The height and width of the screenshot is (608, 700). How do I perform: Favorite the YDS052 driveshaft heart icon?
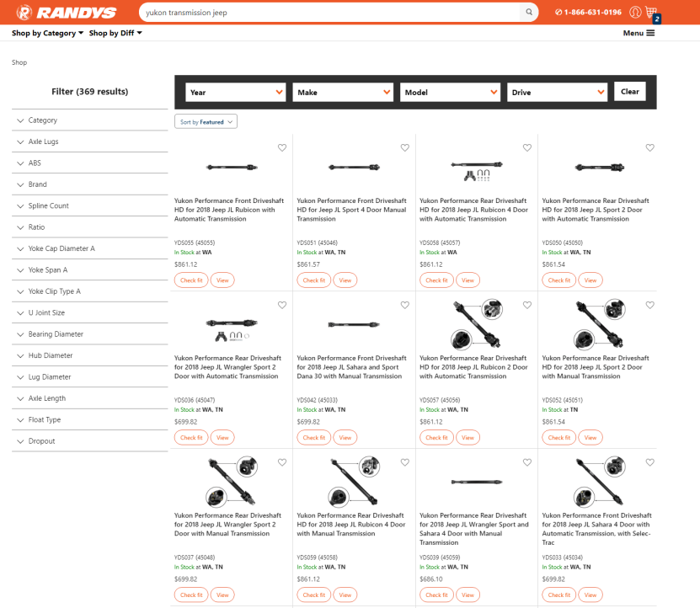pos(650,306)
